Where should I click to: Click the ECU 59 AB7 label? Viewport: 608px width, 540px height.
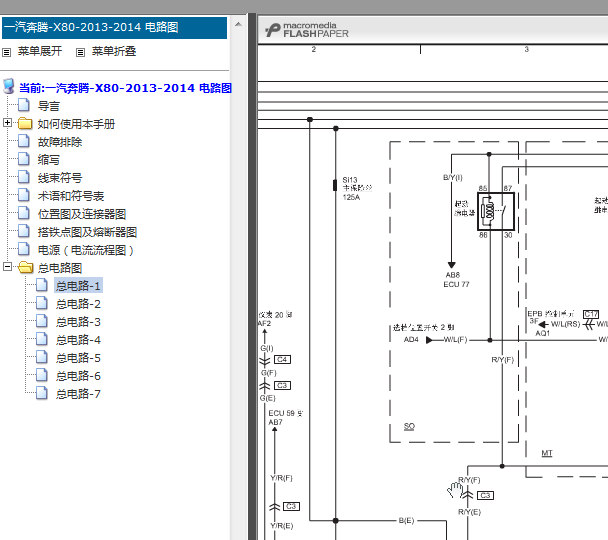coord(285,418)
